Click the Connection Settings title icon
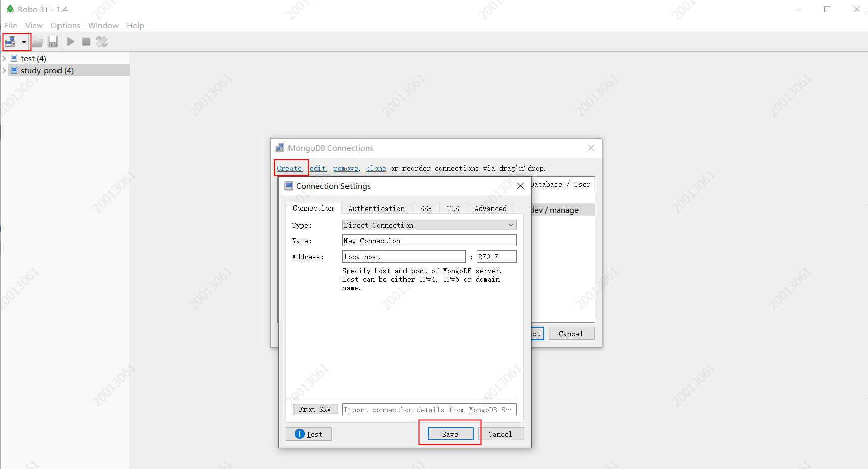 [x=289, y=186]
